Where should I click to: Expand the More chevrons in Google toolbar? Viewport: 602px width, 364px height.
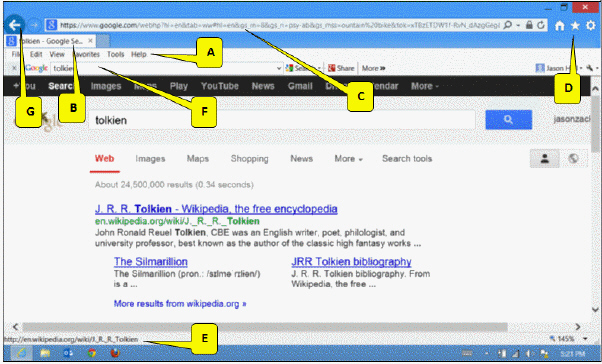[x=373, y=68]
